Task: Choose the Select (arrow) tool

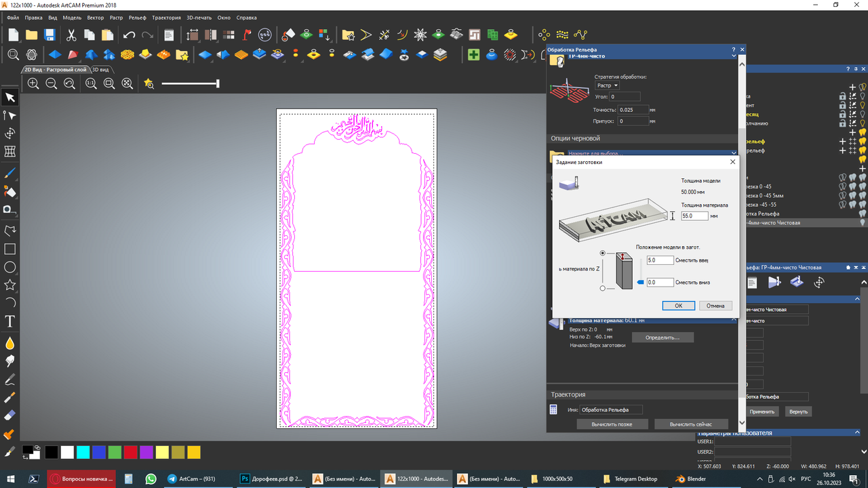Action: [10, 98]
